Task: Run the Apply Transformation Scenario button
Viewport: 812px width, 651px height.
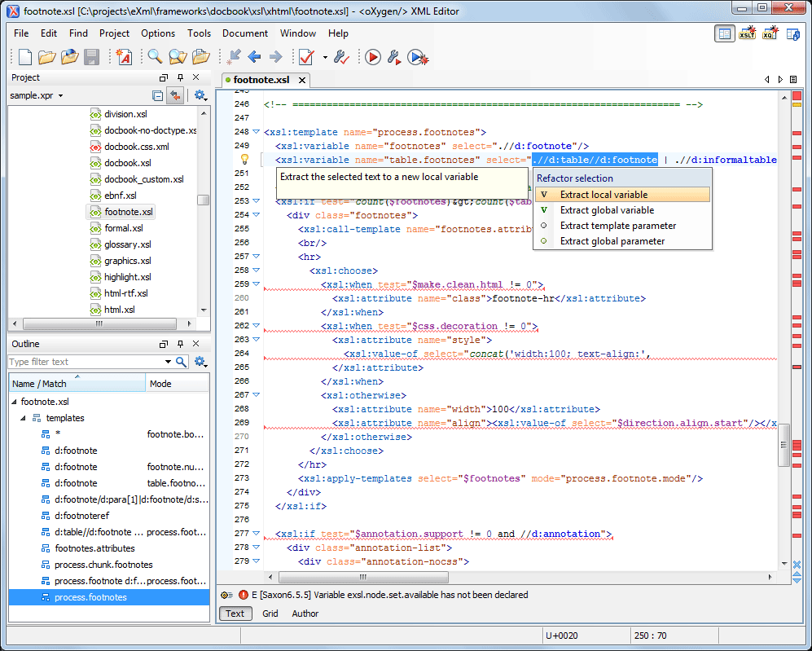Action: coord(372,57)
